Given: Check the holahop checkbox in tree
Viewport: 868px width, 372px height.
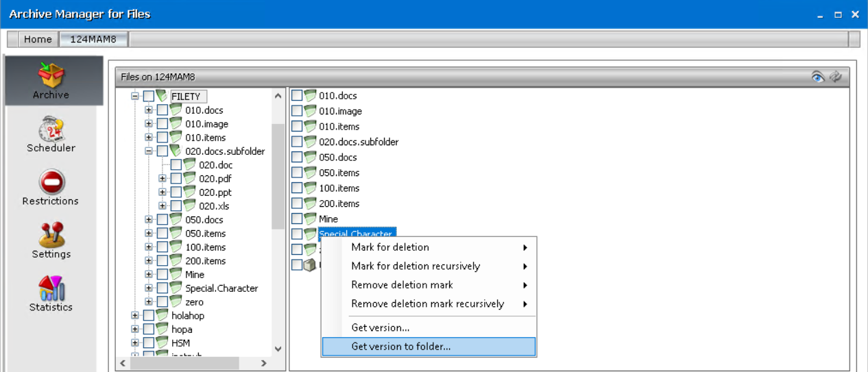Looking at the screenshot, I should pos(149,316).
